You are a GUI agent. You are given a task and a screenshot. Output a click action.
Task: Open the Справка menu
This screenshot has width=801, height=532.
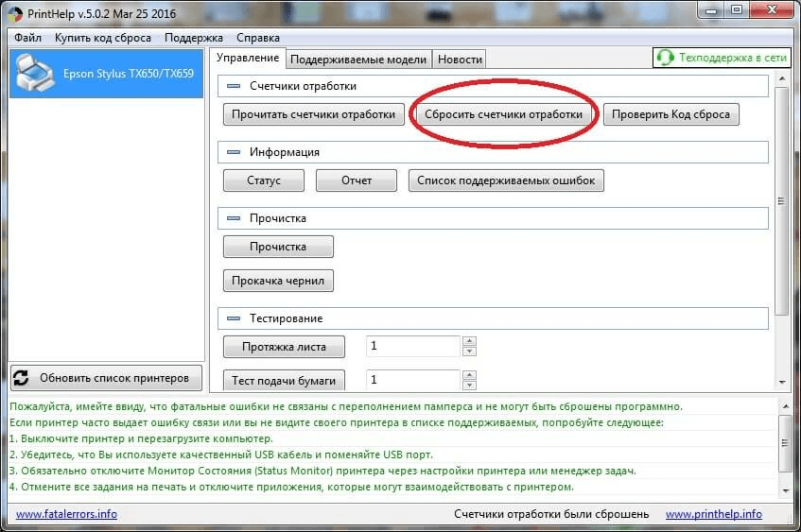[x=258, y=38]
